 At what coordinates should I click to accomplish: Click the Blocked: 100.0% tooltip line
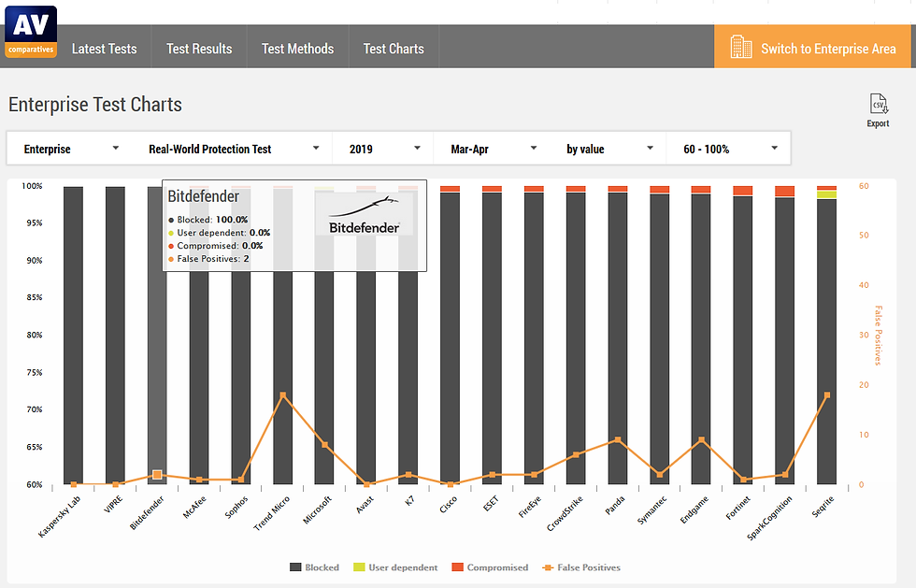pos(208,220)
